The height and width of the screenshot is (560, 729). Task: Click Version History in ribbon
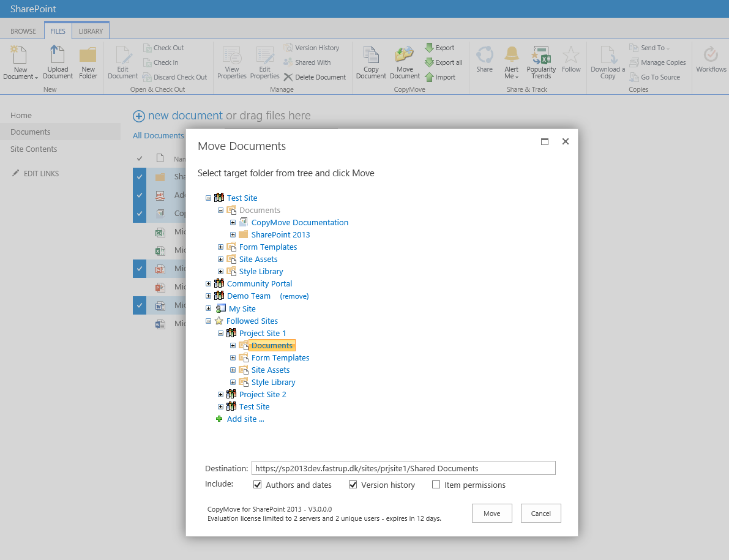[x=312, y=48]
